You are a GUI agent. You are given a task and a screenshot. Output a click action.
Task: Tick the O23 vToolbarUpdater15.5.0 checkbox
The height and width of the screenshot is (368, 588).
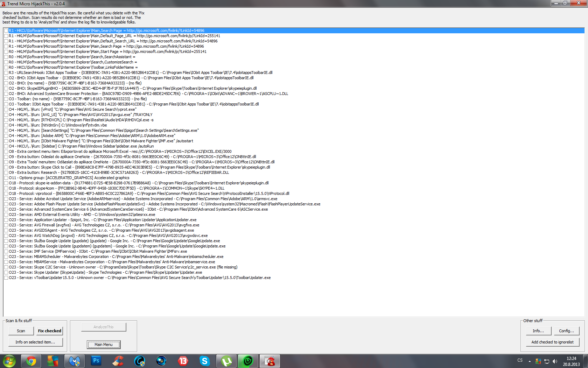pyautogui.click(x=6, y=278)
